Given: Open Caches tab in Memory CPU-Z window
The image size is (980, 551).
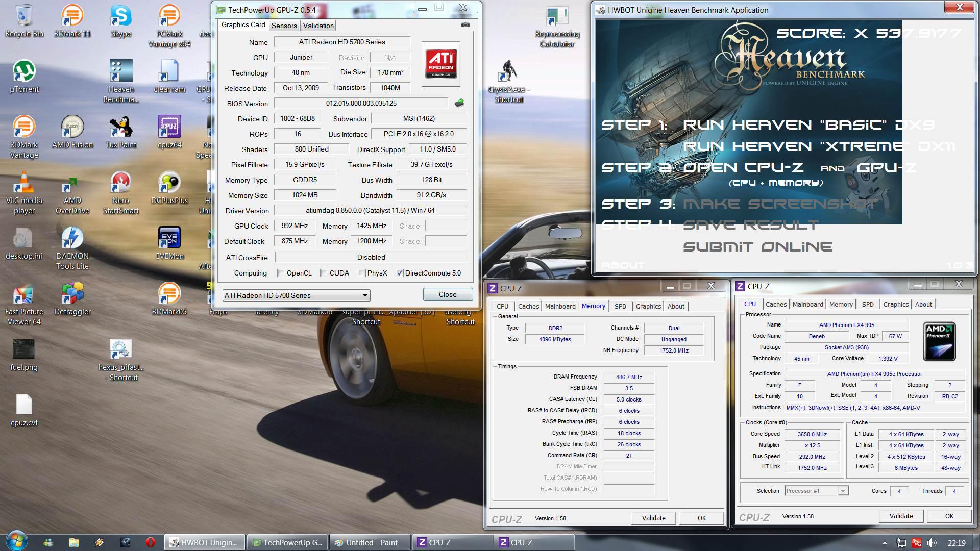Looking at the screenshot, I should tap(528, 306).
